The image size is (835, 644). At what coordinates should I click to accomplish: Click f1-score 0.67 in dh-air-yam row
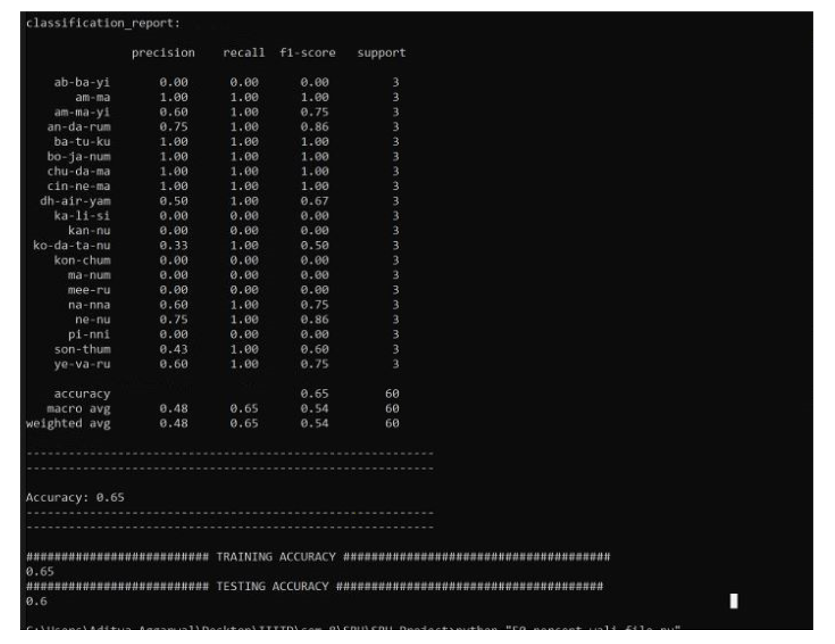(315, 201)
